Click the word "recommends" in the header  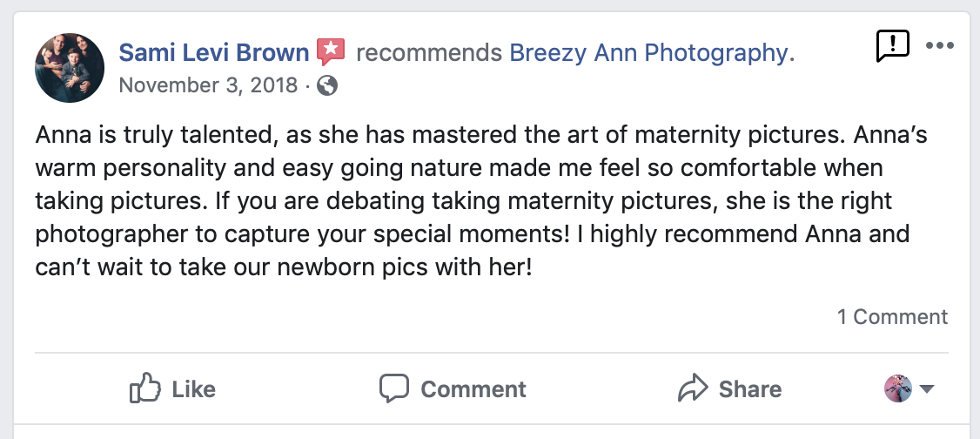click(x=427, y=53)
